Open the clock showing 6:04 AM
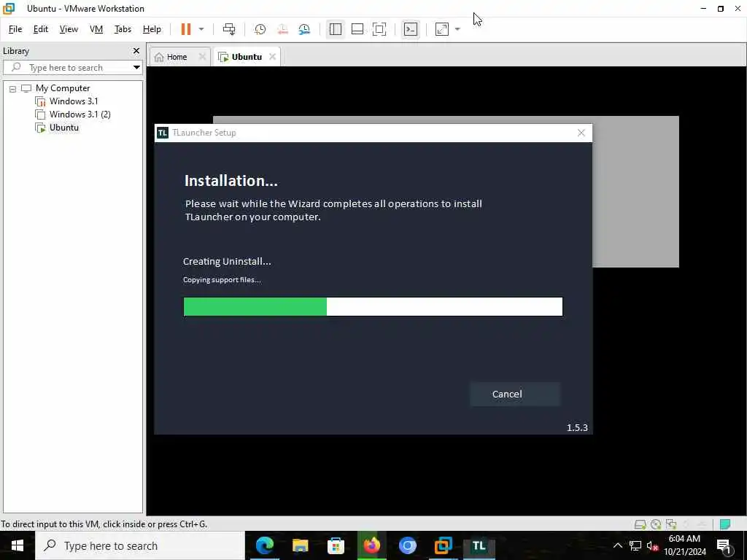 coord(684,545)
